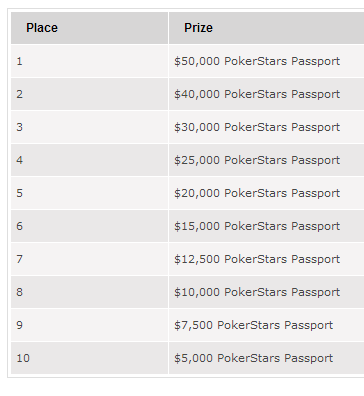Click place number 1 cell

89,61
